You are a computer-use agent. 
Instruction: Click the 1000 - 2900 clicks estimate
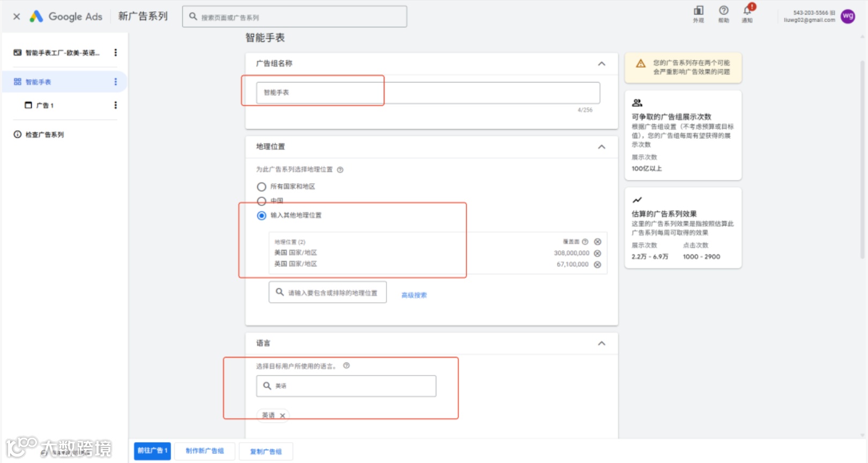click(701, 257)
